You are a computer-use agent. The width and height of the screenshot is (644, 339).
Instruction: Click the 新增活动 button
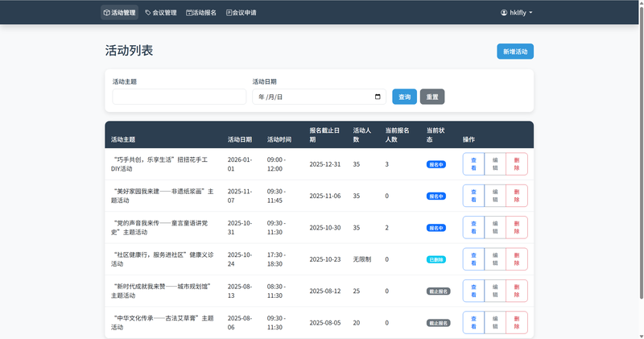coord(514,52)
